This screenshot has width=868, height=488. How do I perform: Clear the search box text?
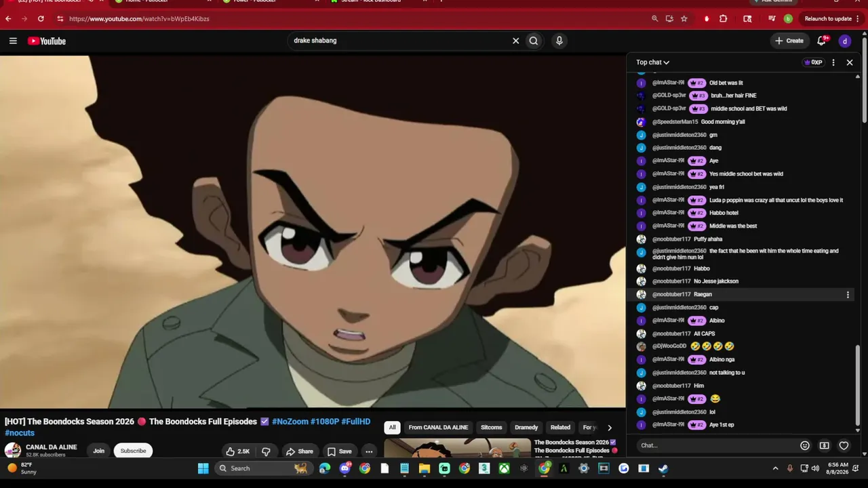click(515, 41)
